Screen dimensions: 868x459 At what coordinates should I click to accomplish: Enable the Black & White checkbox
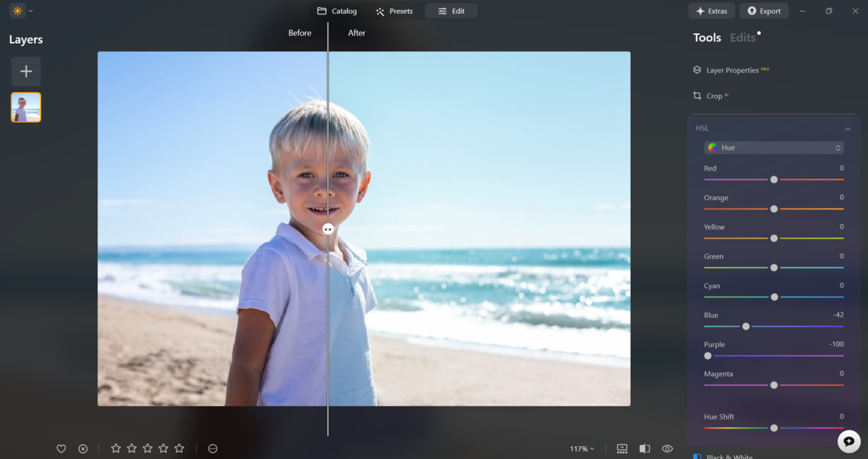point(697,456)
